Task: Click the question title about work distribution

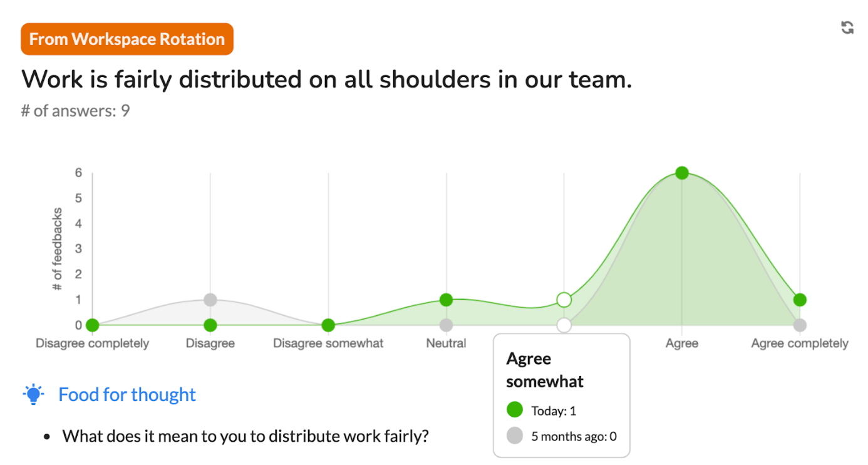Action: (x=327, y=80)
